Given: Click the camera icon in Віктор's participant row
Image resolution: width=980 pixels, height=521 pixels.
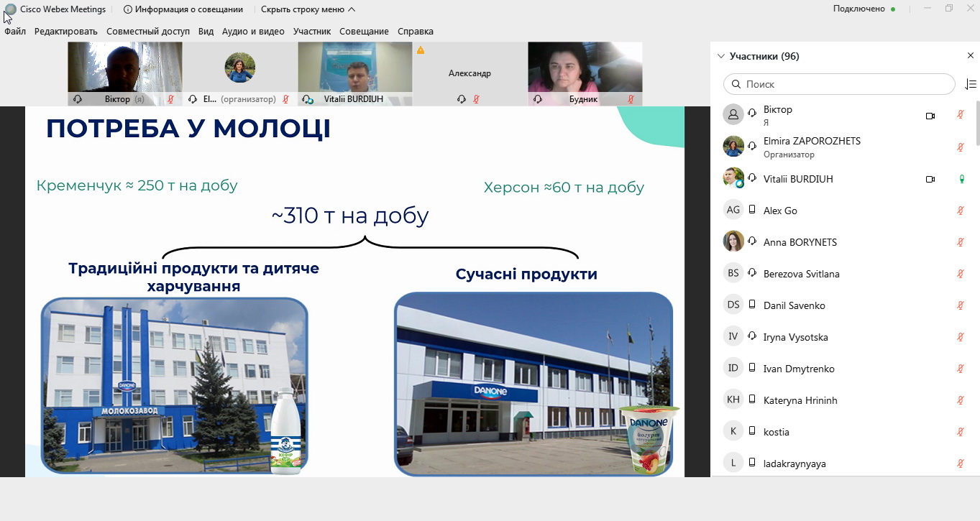Looking at the screenshot, I should coord(930,116).
